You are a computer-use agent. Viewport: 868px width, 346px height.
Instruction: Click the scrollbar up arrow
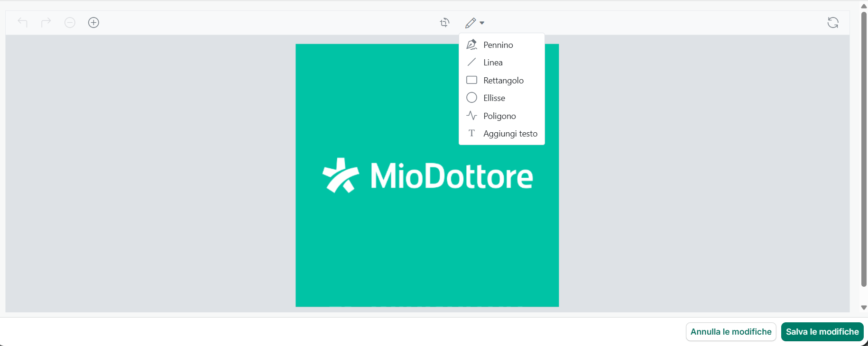(864, 6)
